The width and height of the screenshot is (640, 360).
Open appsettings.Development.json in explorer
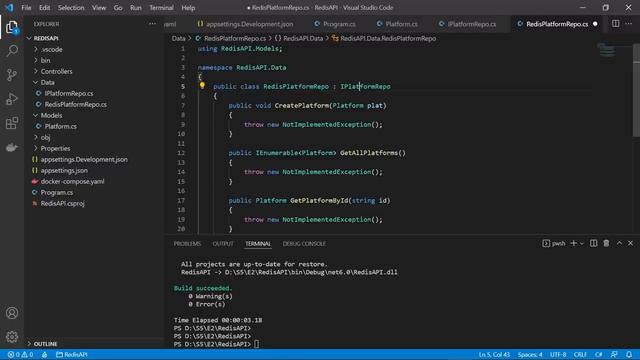click(x=84, y=160)
